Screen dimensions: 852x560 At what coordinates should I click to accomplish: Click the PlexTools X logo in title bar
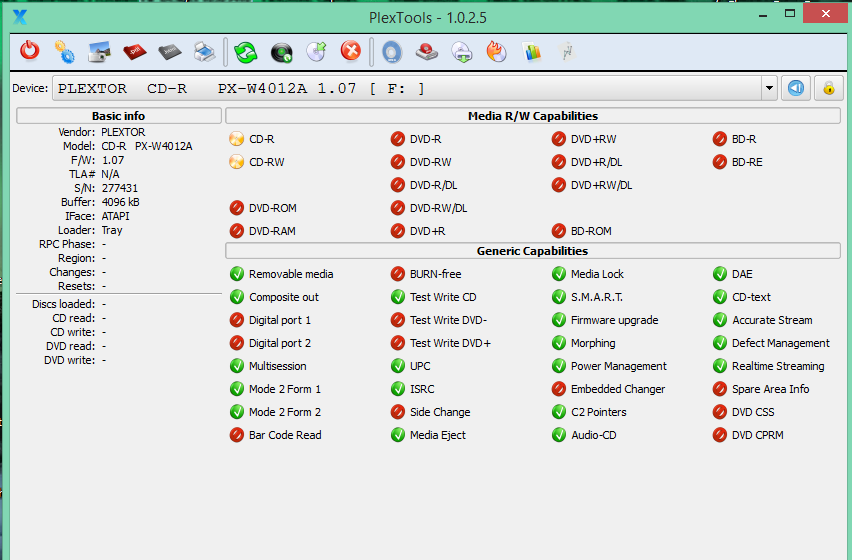point(20,17)
